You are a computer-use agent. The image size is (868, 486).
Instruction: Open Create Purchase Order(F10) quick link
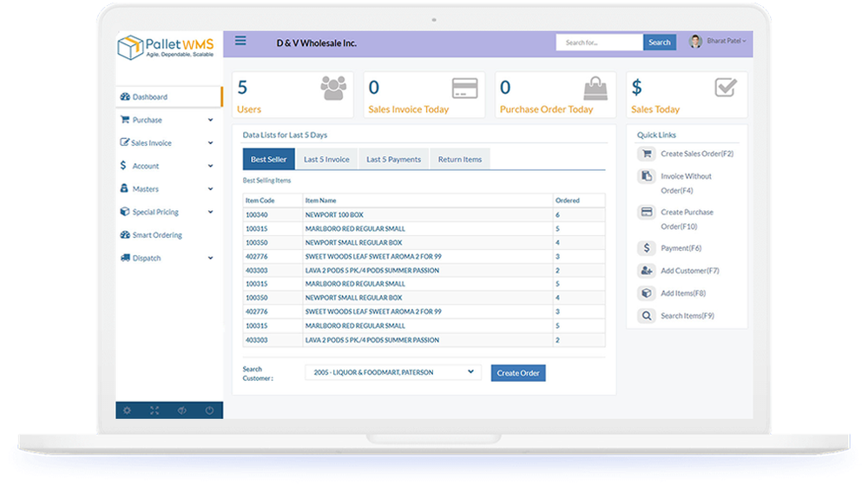pos(687,220)
